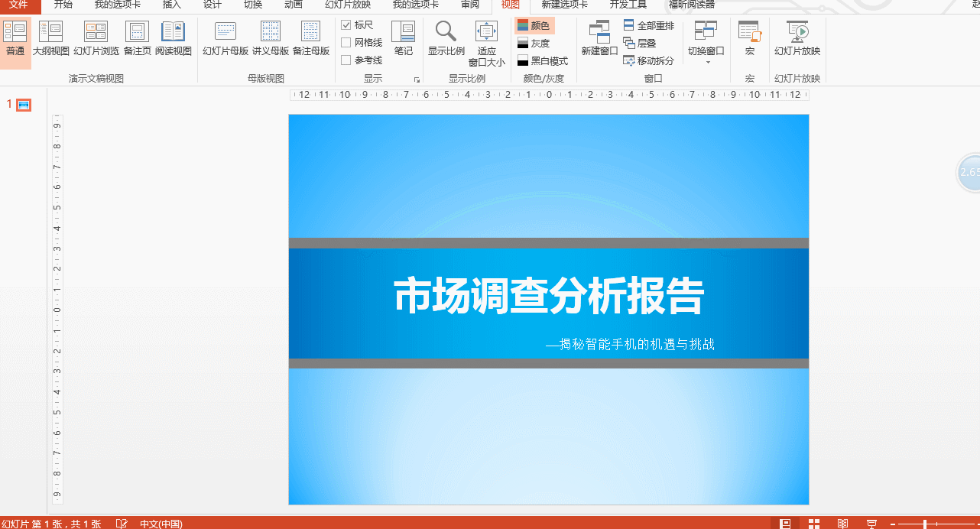
Task: Click 适应窗口大小 to fit the window
Action: point(485,44)
